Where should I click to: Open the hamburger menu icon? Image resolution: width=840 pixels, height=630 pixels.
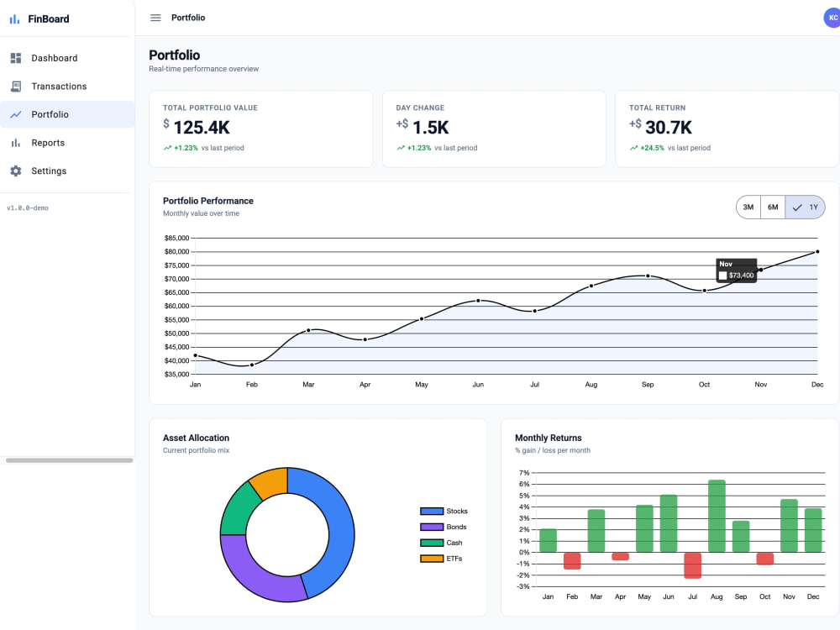155,18
